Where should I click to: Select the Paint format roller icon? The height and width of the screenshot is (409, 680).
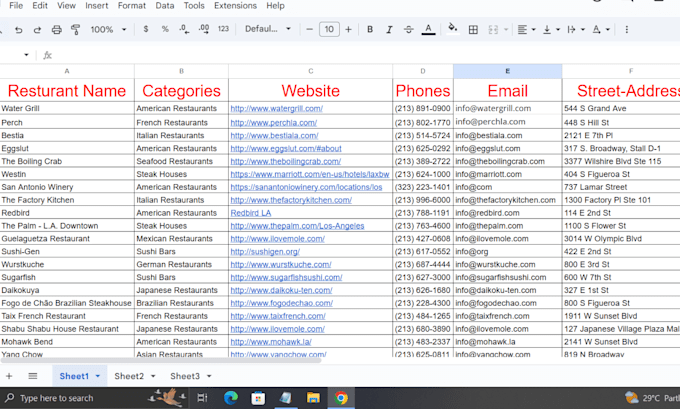click(75, 29)
